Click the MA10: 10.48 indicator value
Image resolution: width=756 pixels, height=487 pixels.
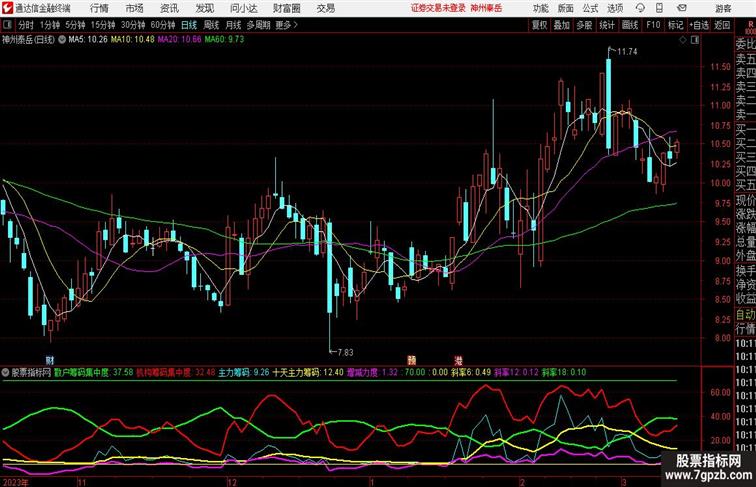point(133,40)
